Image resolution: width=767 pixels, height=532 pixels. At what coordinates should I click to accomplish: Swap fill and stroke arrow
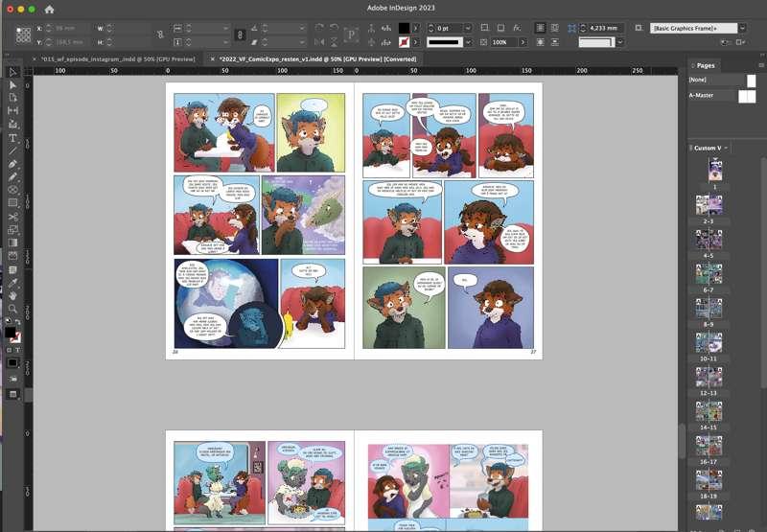(x=17, y=322)
